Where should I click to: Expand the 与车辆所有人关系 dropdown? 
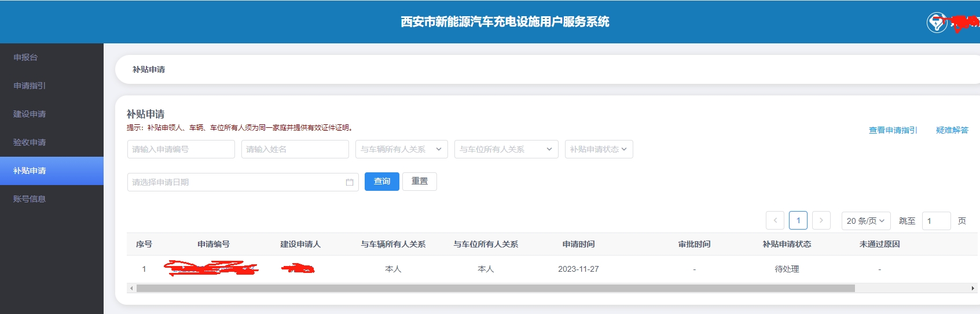pos(401,149)
